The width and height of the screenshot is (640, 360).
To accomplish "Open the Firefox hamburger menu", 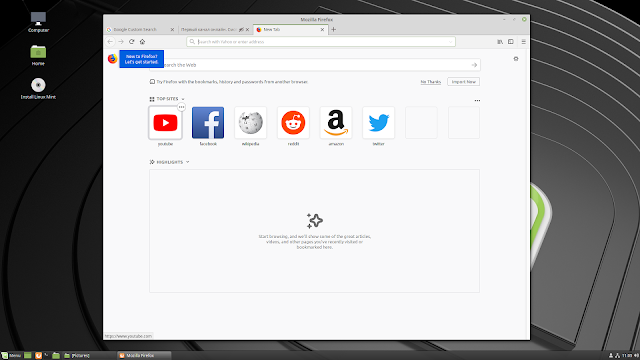I will click(523, 42).
